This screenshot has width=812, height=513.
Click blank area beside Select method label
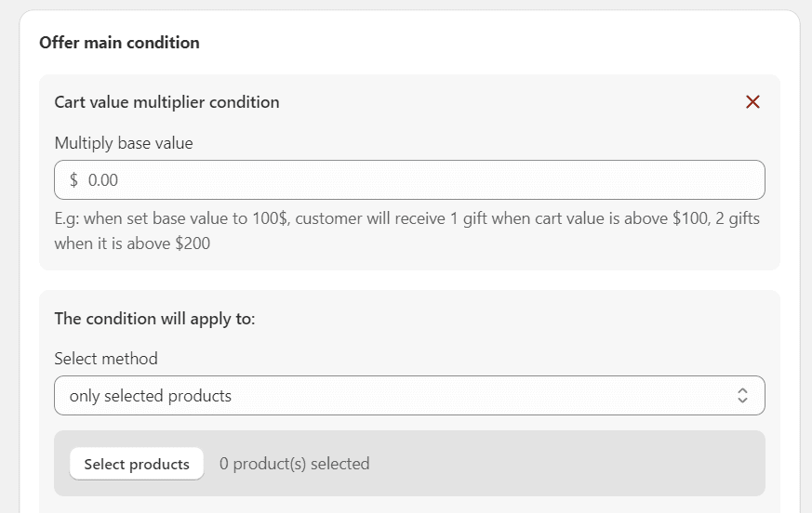coord(465,359)
